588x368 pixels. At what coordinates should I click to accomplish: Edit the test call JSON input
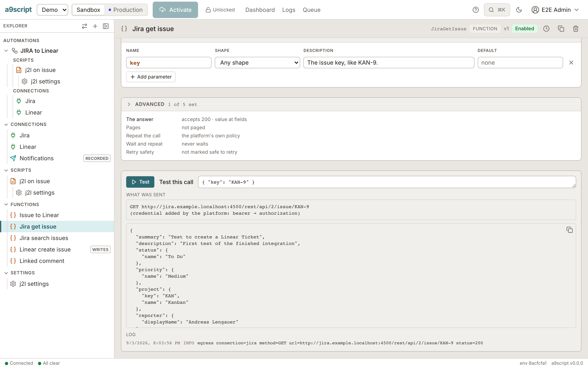(387, 182)
